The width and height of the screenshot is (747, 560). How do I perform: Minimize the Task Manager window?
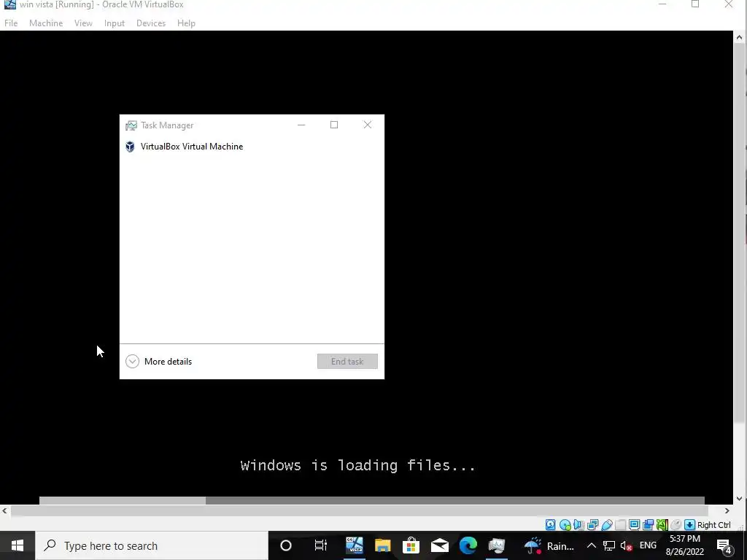pyautogui.click(x=301, y=125)
